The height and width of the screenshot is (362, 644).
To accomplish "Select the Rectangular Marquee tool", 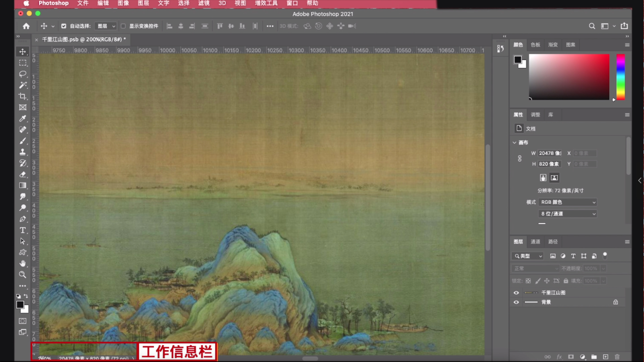I will click(x=23, y=63).
